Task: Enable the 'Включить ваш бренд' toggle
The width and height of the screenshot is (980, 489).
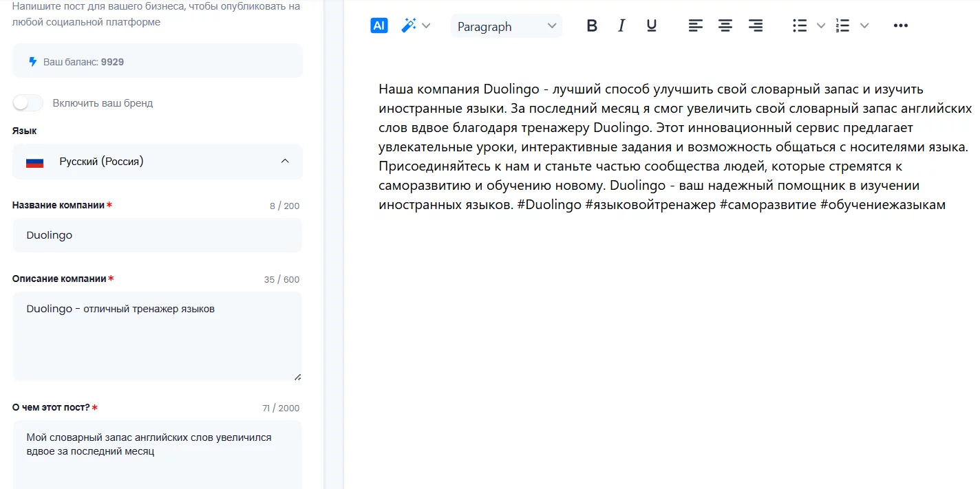Action: [28, 103]
